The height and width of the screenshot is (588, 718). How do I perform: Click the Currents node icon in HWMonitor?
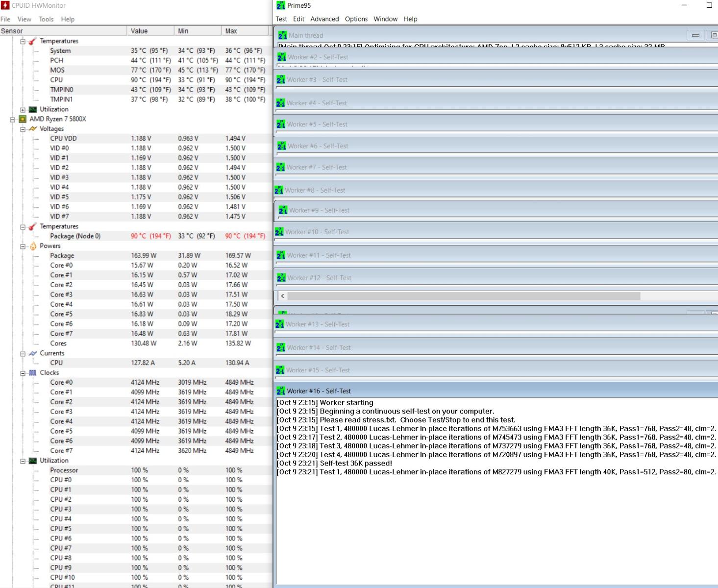pos(33,353)
